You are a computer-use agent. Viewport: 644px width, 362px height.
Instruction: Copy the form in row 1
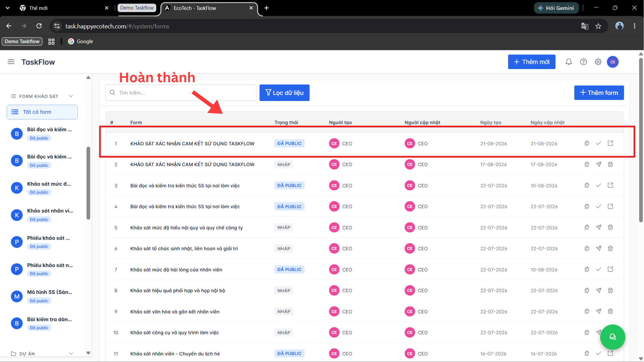tap(587, 143)
